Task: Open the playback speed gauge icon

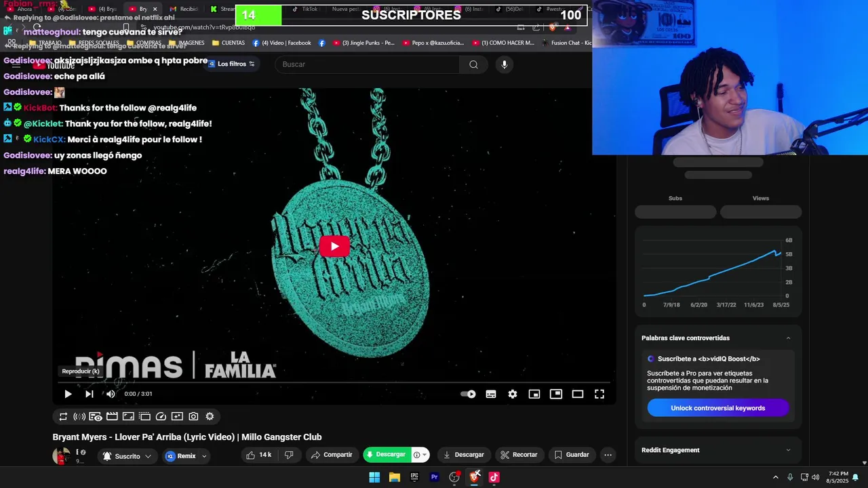Action: click(161, 416)
